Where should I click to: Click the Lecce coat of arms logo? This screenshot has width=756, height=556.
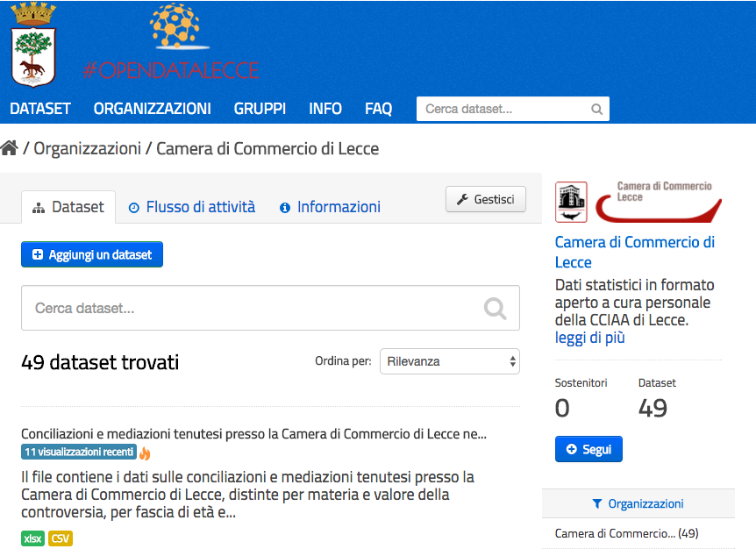(33, 45)
